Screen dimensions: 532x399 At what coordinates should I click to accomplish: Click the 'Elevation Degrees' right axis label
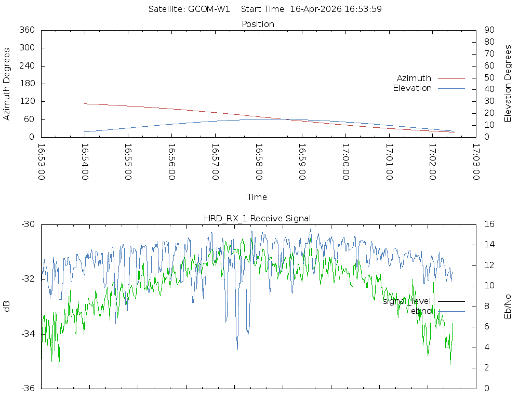pyautogui.click(x=508, y=84)
